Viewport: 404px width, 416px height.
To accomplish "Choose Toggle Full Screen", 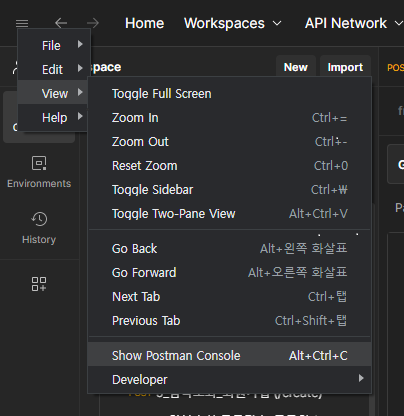I will 229,94.
